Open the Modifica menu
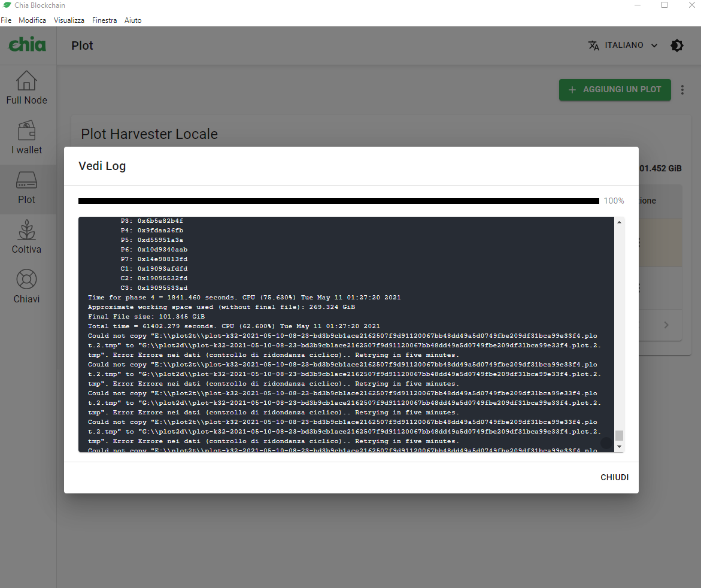 pos(32,20)
